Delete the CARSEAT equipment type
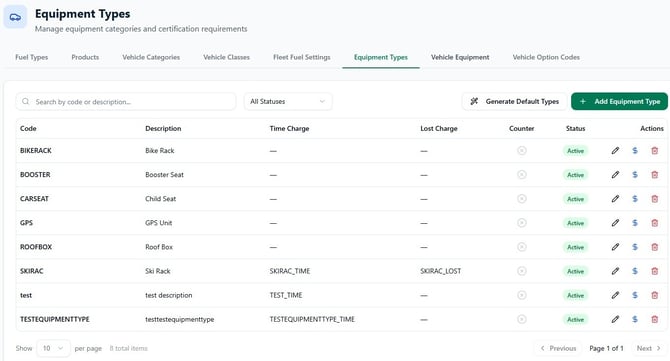670x361 pixels. (x=655, y=199)
